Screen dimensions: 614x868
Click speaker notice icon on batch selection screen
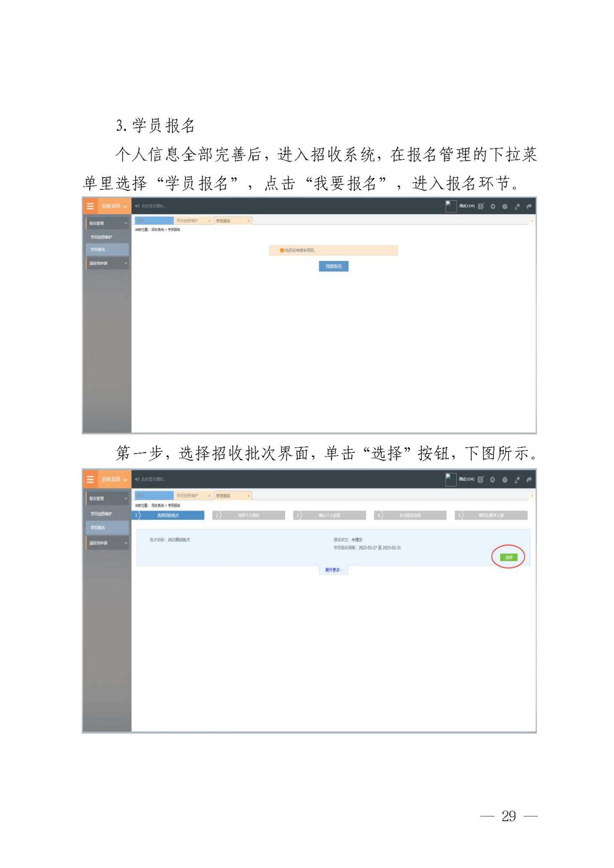137,479
